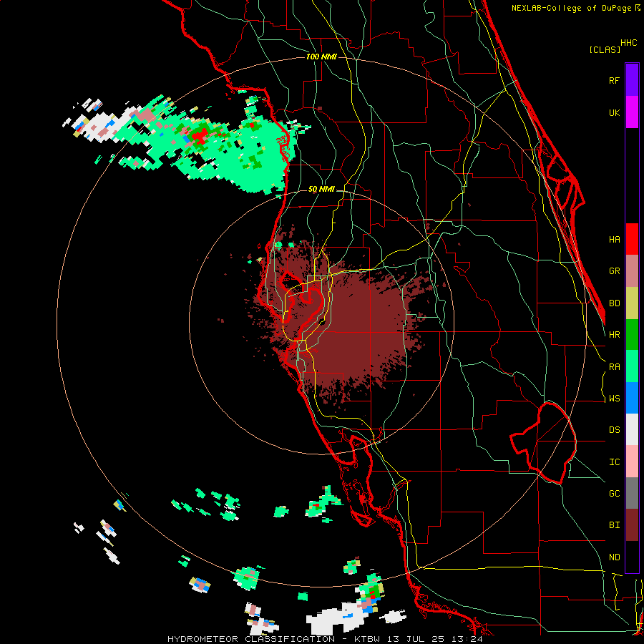Click the [CLAS] legend heading
Screen dimensions: 644x644
605,50
